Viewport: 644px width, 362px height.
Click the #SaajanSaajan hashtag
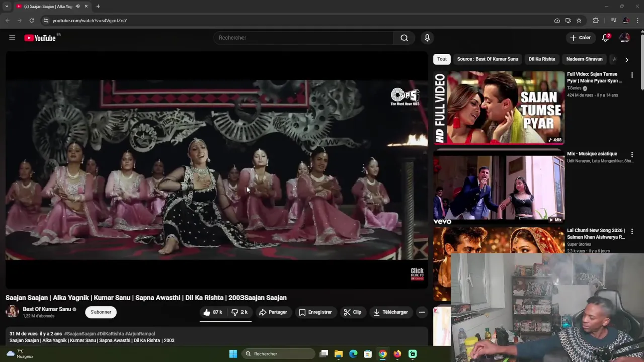tap(79, 334)
